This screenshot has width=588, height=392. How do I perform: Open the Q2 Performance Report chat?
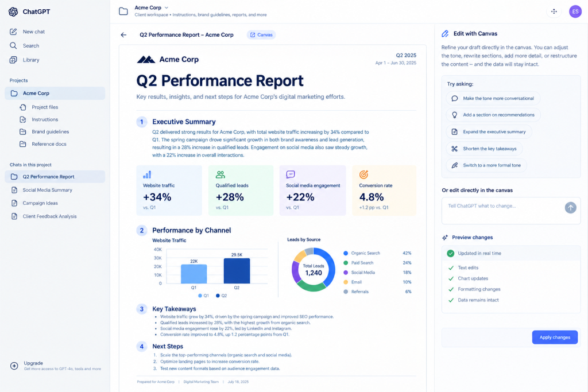pyautogui.click(x=55, y=177)
